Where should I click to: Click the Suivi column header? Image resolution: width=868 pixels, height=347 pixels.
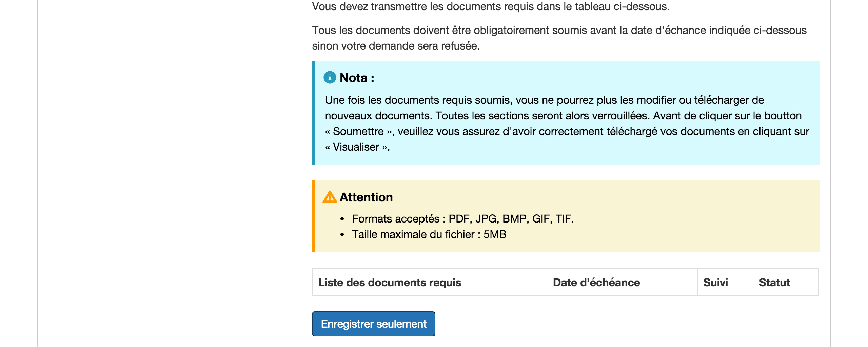[715, 282]
